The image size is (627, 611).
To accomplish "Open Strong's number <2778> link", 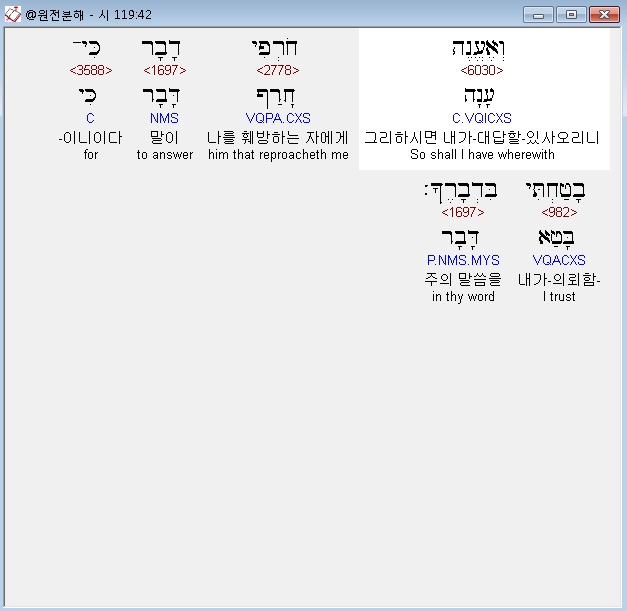I will coord(278,70).
